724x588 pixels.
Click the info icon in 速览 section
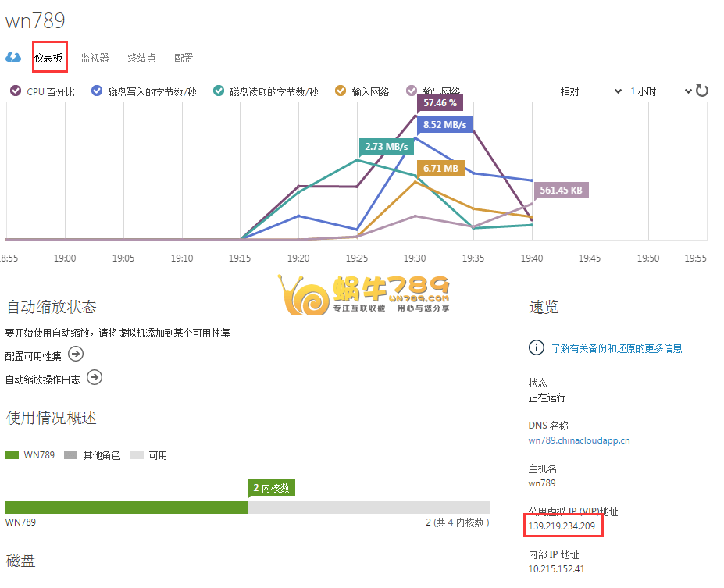[536, 347]
